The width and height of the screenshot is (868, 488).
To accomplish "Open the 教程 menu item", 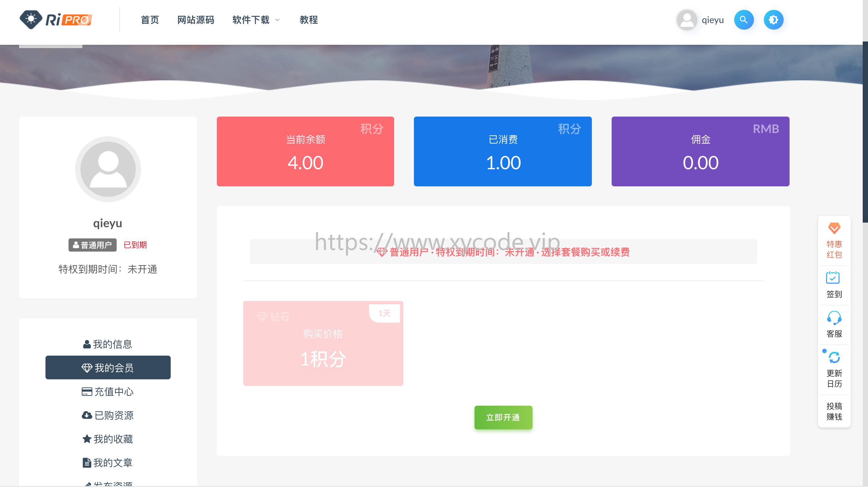I will pyautogui.click(x=309, y=20).
